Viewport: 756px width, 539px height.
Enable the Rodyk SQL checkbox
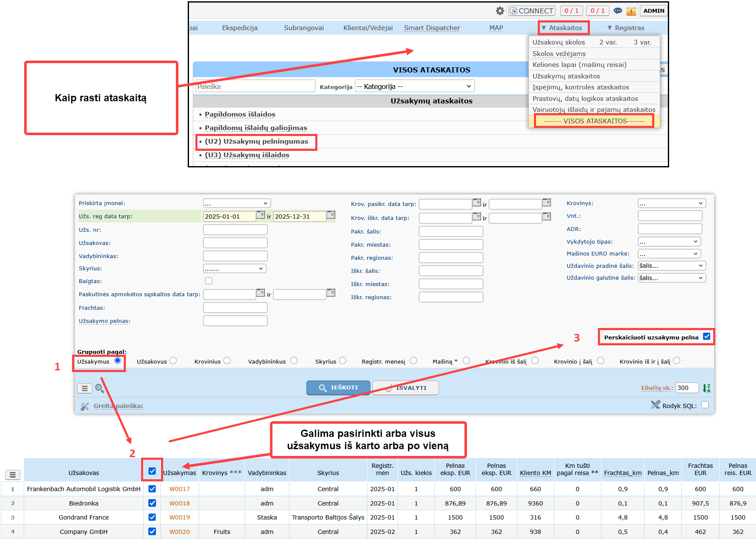point(705,405)
